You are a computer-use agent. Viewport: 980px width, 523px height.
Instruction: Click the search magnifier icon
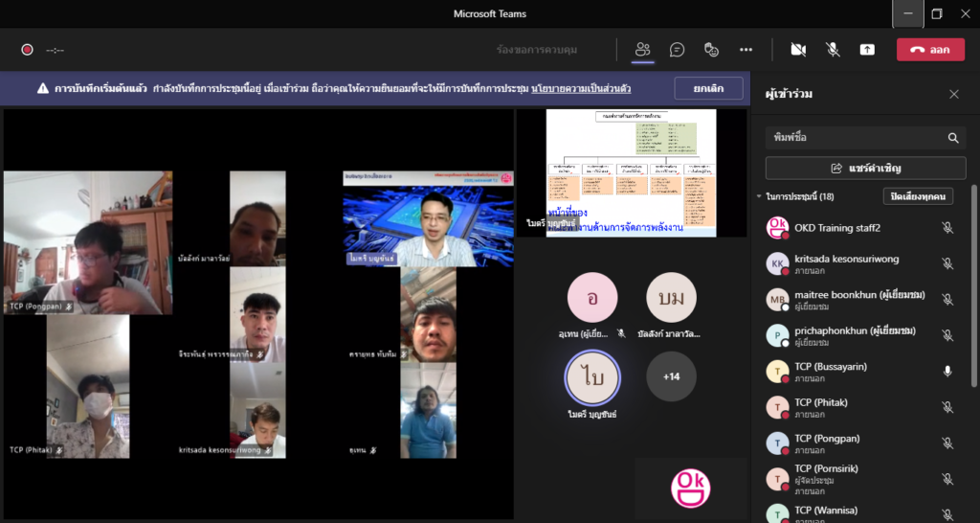point(953,138)
